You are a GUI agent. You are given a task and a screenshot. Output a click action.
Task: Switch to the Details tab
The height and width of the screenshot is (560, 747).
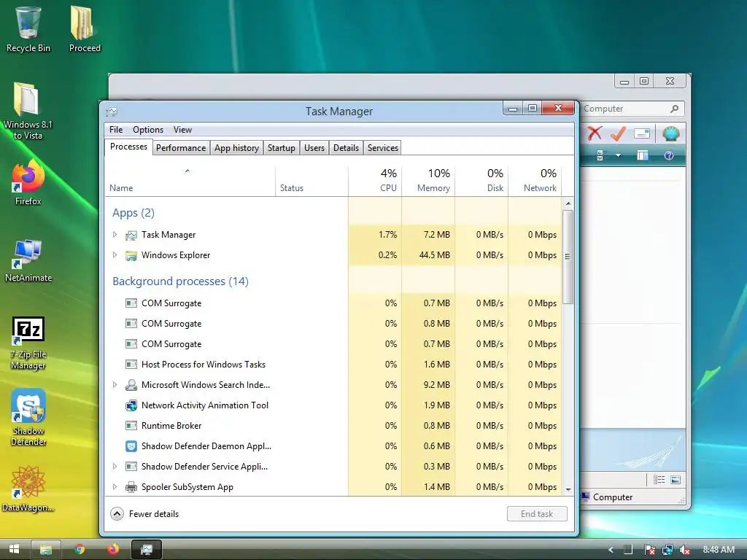[x=346, y=147]
